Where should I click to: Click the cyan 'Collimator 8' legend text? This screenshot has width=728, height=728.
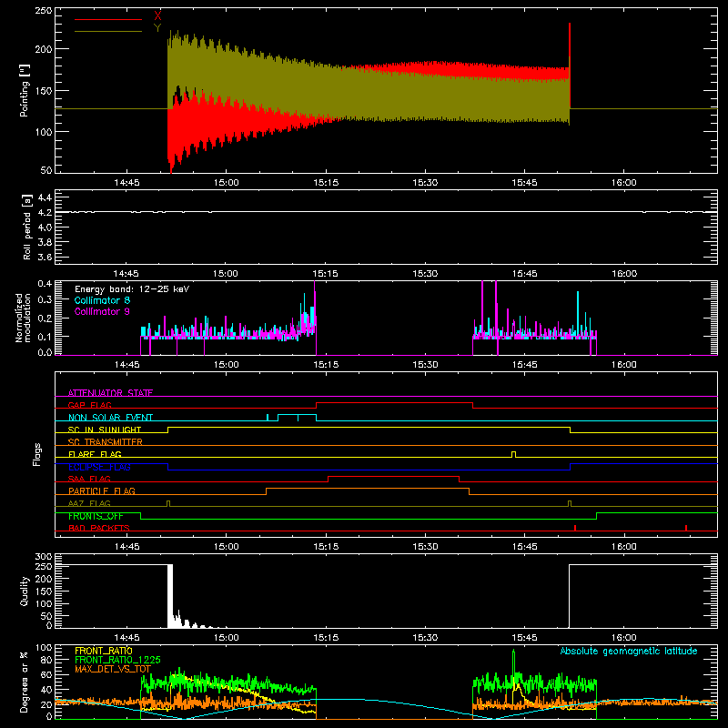tap(102, 300)
